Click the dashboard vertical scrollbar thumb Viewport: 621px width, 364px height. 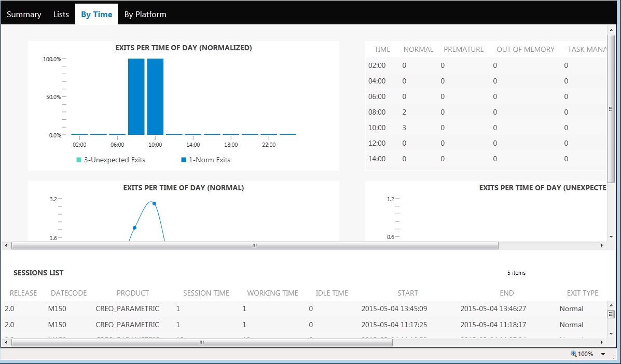click(x=611, y=109)
